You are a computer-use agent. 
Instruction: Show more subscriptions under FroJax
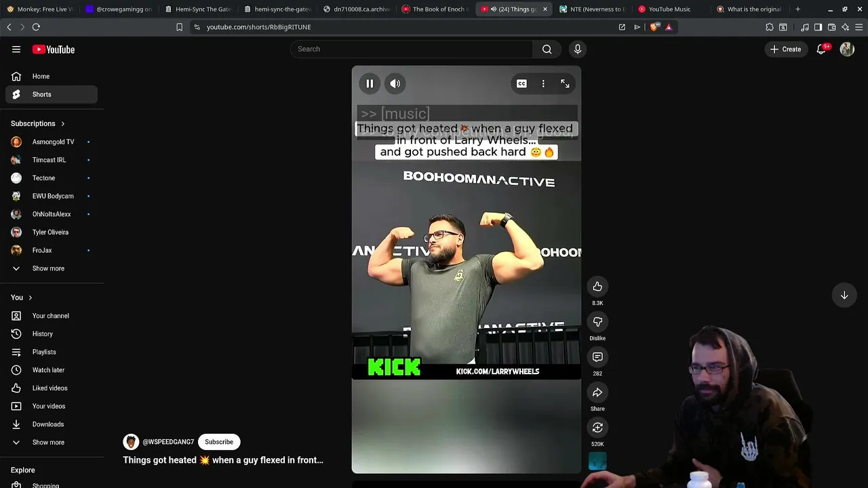pos(52,268)
